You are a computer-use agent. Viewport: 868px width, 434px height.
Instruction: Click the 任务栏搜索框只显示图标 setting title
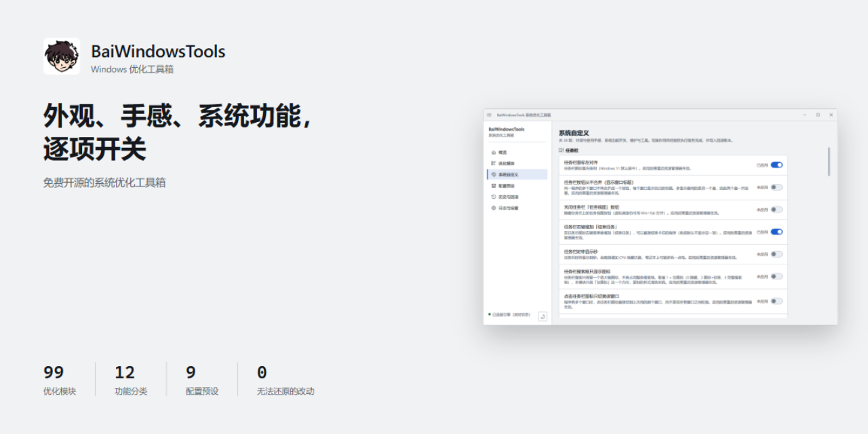[587, 271]
